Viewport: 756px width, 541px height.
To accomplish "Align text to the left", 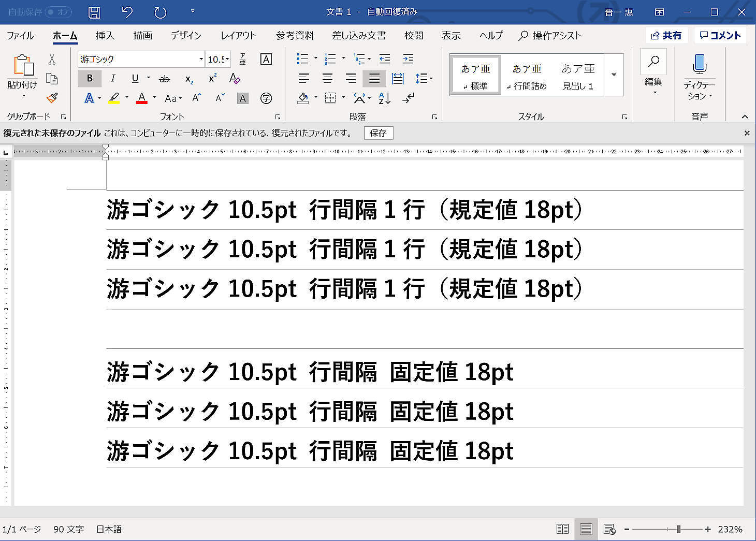I will (304, 78).
